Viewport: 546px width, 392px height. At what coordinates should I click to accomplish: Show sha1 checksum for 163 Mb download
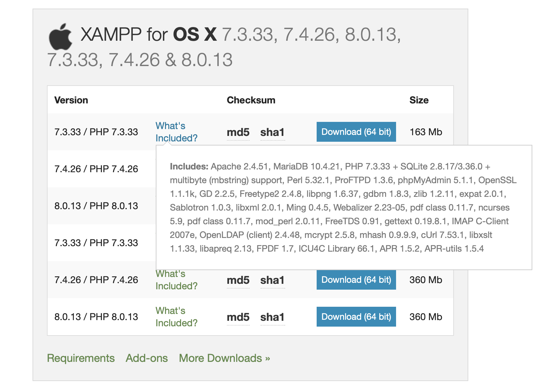[272, 132]
